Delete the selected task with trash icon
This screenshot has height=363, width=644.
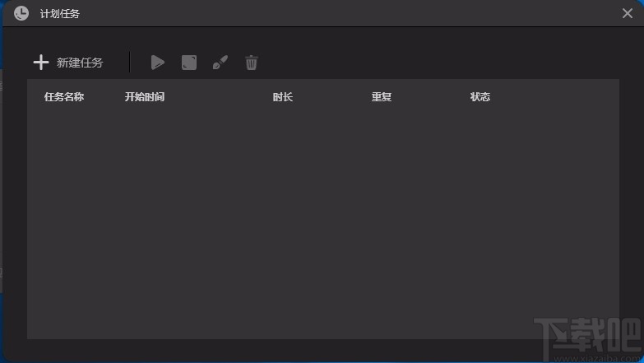point(252,63)
